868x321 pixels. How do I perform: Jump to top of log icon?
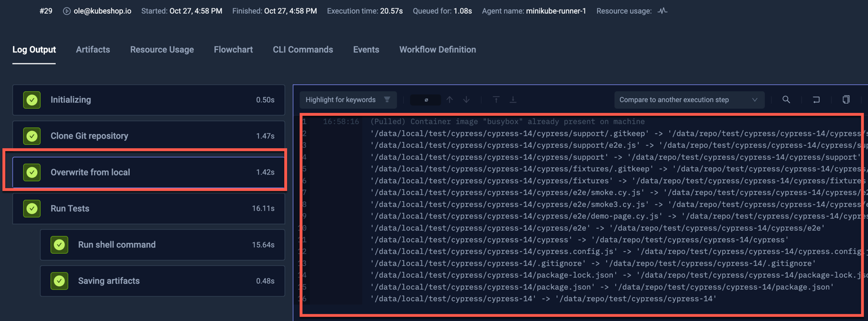496,100
